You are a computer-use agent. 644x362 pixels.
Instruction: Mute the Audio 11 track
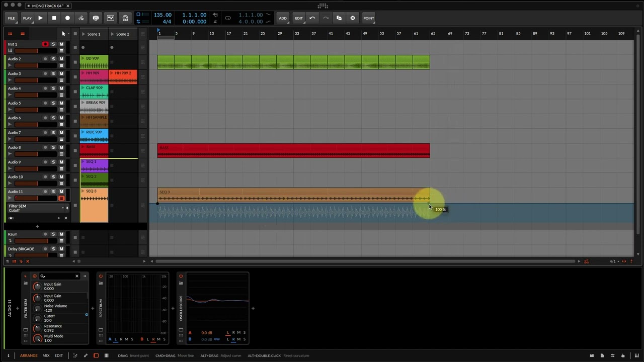(61, 192)
